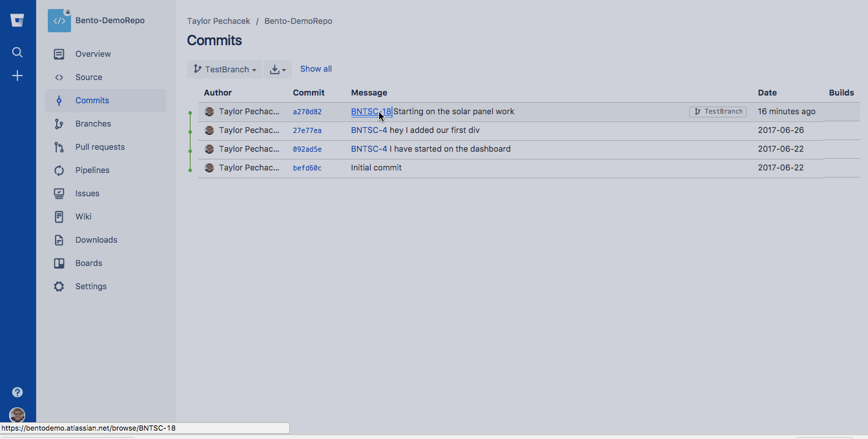This screenshot has height=439, width=868.
Task: Open the TestBranch label on the latest commit
Action: (718, 111)
